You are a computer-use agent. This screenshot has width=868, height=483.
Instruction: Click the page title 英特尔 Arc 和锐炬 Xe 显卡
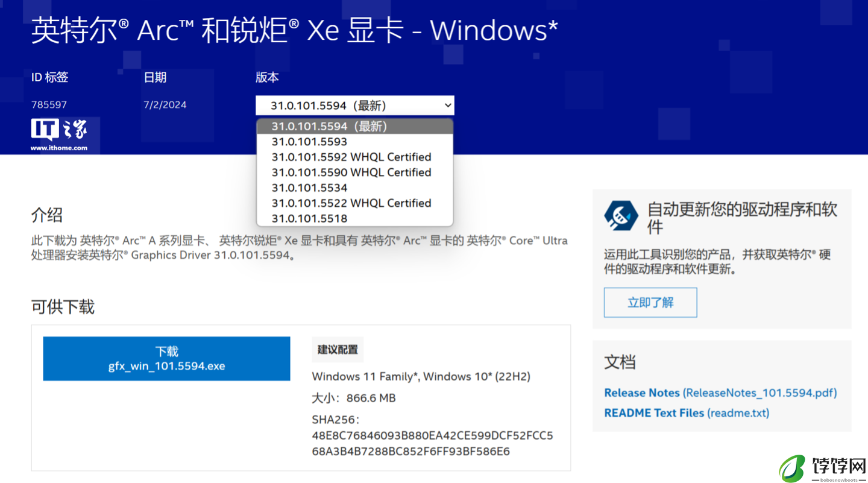click(x=294, y=30)
